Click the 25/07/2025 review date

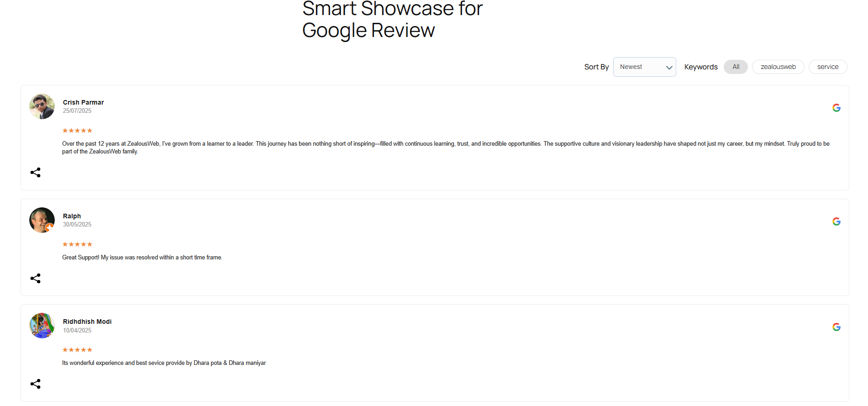pos(77,111)
